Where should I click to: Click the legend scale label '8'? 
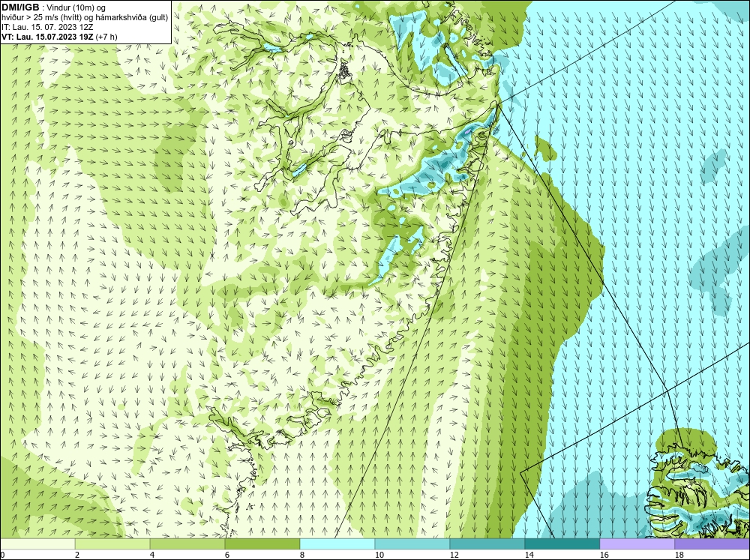coord(302,555)
